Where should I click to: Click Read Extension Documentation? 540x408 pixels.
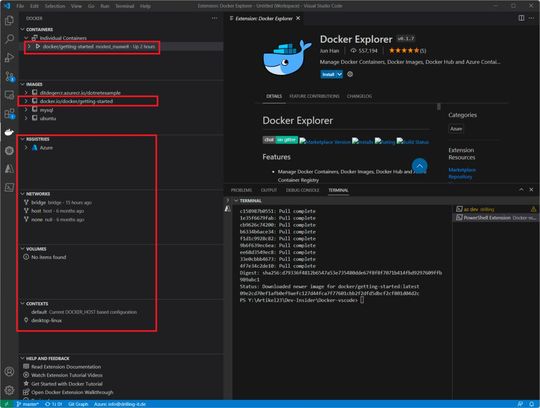[x=66, y=367]
